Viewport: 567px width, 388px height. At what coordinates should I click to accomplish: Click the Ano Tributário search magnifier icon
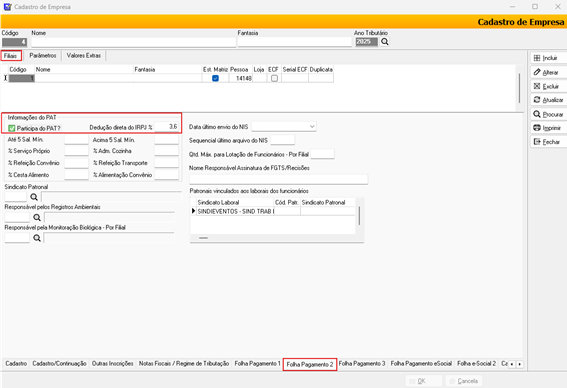point(384,42)
